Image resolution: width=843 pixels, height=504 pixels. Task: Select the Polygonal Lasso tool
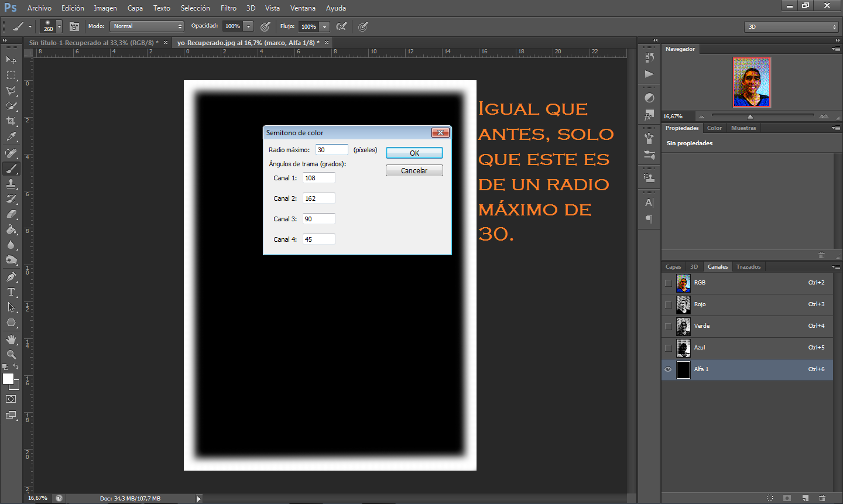[11, 91]
